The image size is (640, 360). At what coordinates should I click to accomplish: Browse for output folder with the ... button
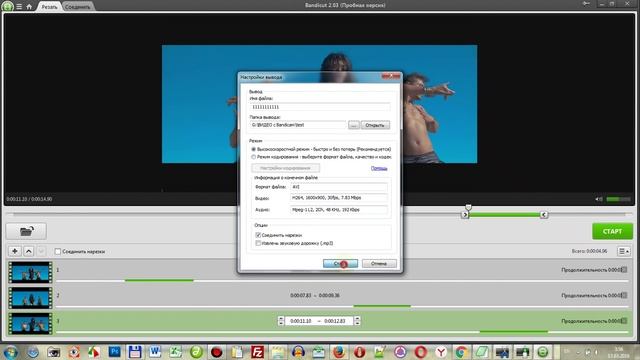point(354,125)
